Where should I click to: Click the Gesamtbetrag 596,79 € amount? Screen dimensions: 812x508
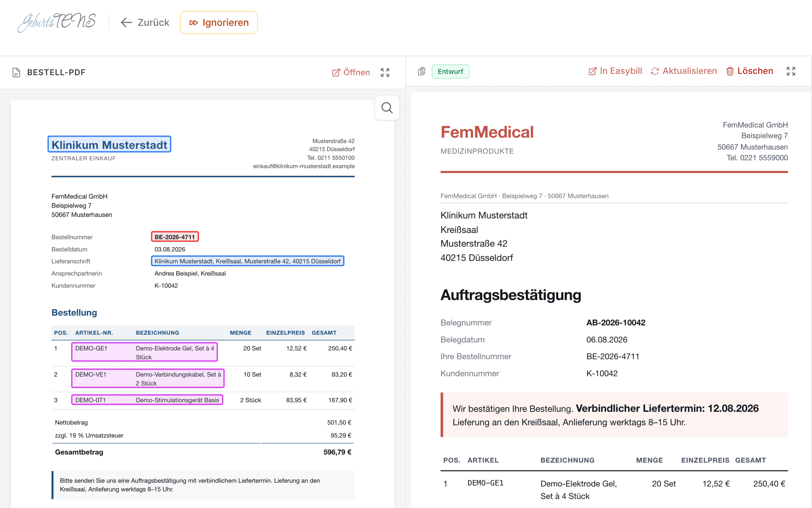(x=337, y=452)
